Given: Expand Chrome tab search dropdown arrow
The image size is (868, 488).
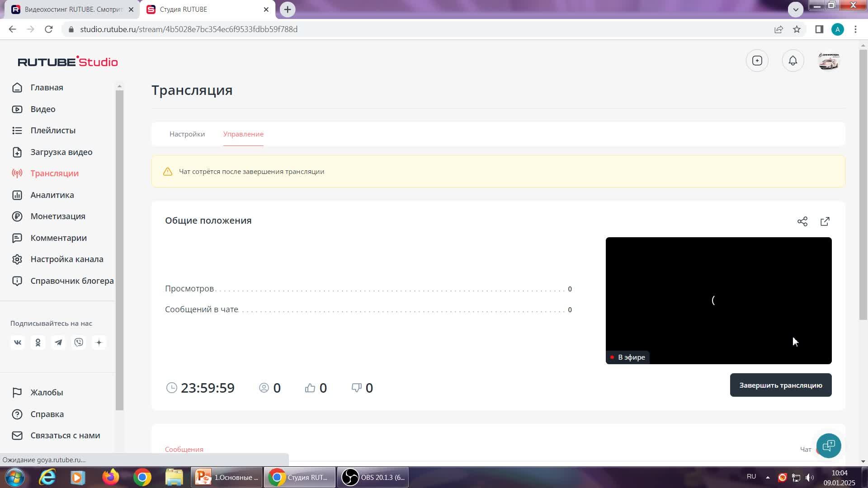Looking at the screenshot, I should tap(795, 9).
